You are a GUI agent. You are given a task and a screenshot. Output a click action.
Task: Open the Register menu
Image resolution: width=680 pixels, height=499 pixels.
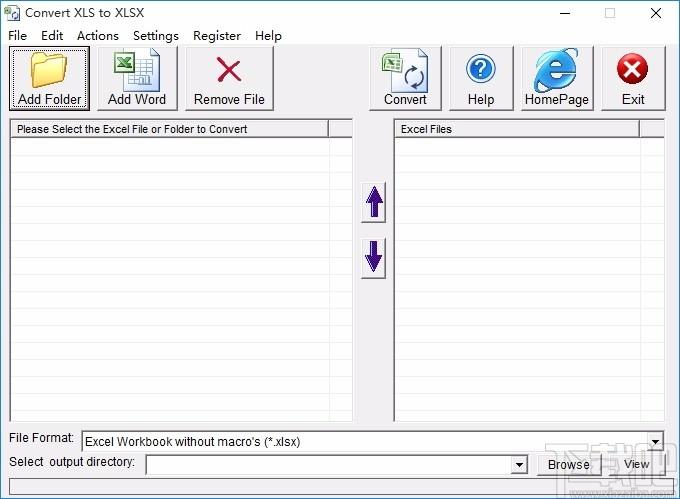point(217,36)
